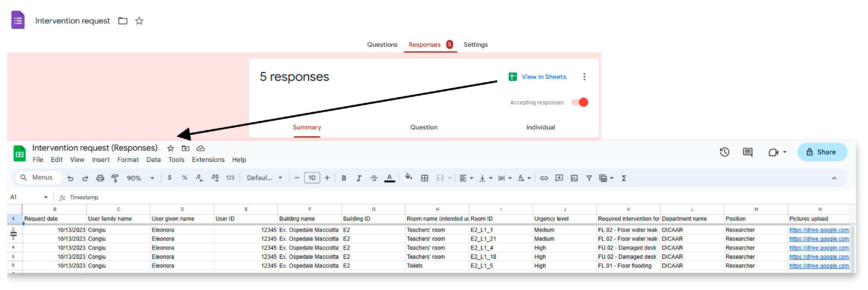Open version history clock icon
This screenshot has width=868, height=290.
[x=724, y=152]
